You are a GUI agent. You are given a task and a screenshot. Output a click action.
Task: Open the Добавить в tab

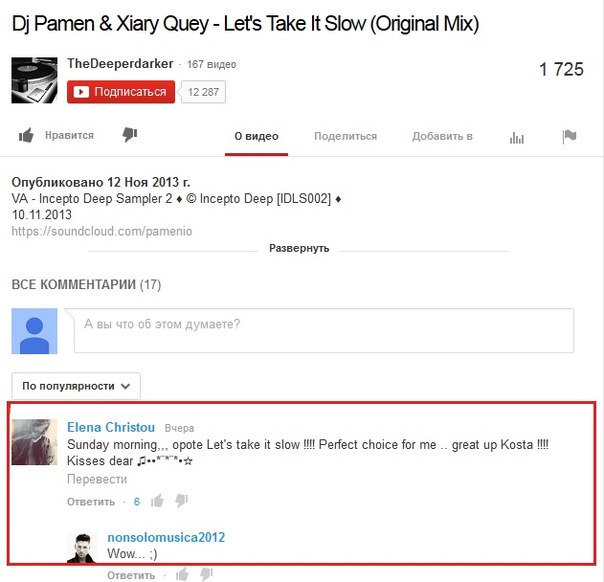pyautogui.click(x=442, y=136)
